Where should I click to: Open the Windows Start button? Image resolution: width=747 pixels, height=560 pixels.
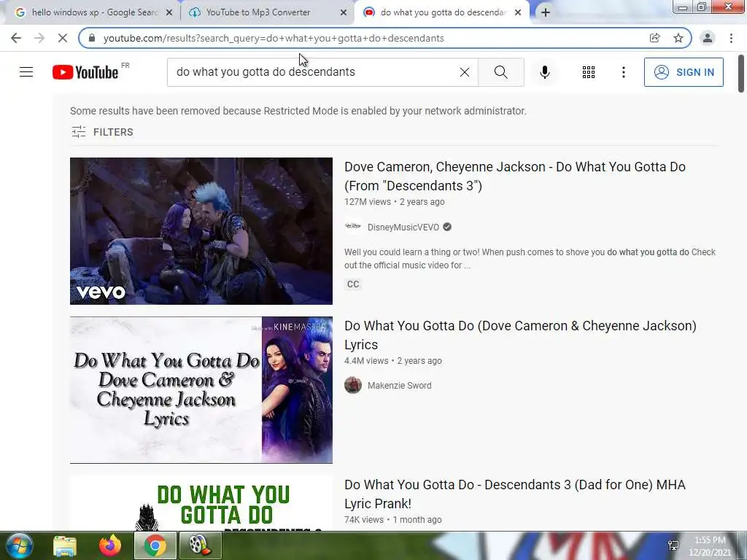(19, 545)
